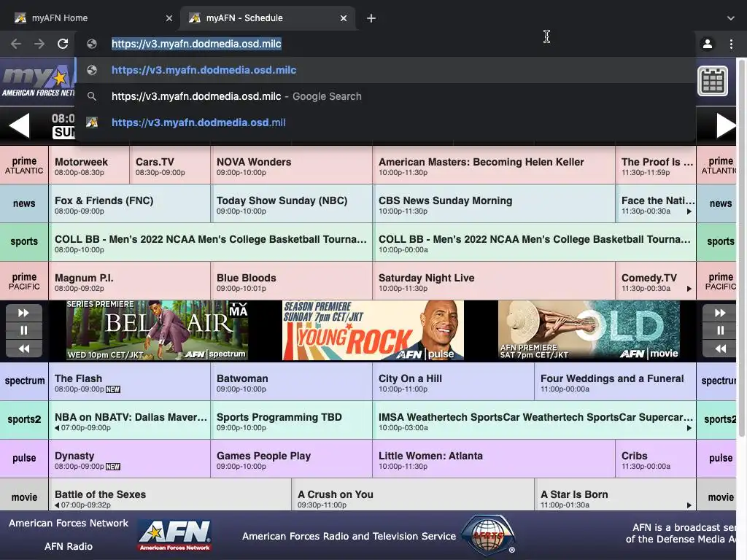Open the browser three-dot menu

pos(731,44)
